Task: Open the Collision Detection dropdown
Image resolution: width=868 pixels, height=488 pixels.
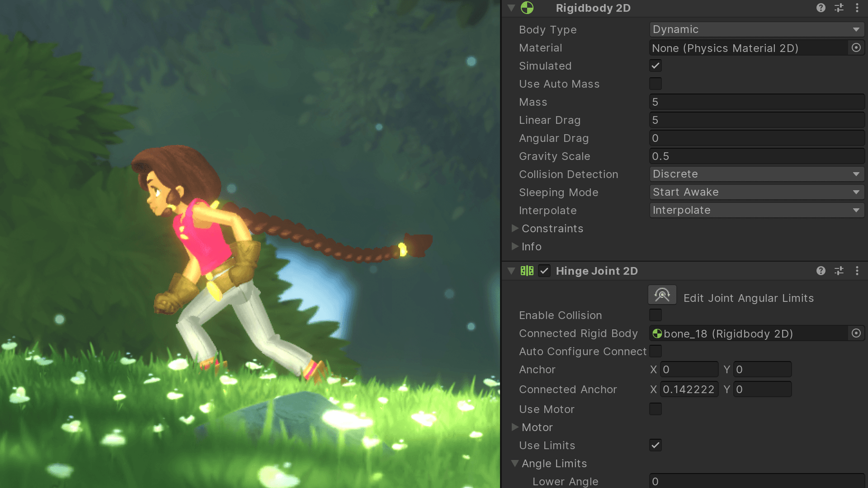Action: 757,174
